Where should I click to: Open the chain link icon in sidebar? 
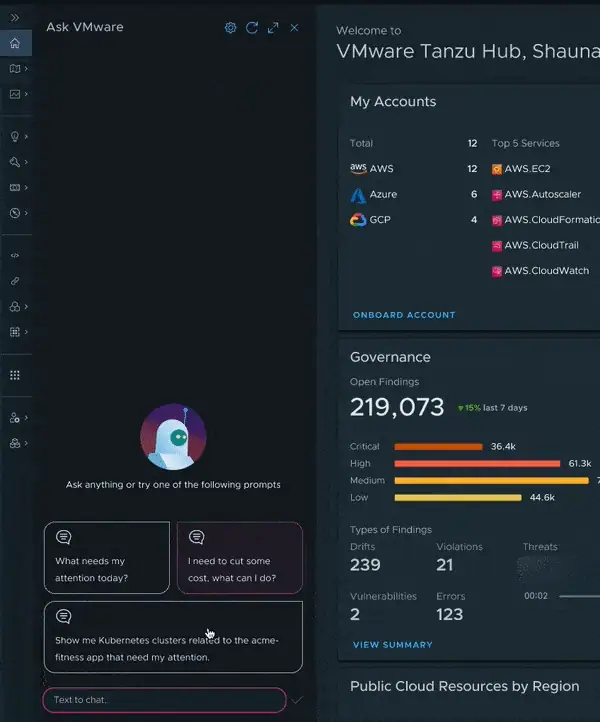click(x=15, y=281)
